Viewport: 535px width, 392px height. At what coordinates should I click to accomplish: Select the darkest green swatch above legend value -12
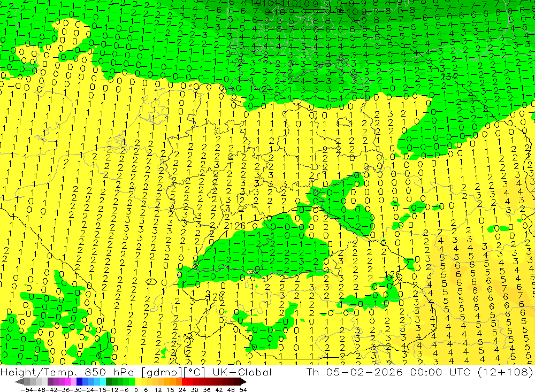click(109, 382)
